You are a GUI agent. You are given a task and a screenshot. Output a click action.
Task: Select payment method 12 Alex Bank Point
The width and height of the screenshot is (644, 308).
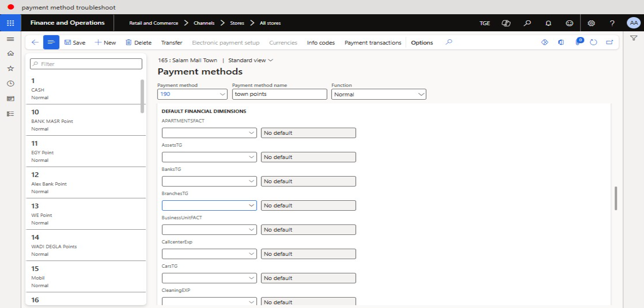tap(85, 183)
